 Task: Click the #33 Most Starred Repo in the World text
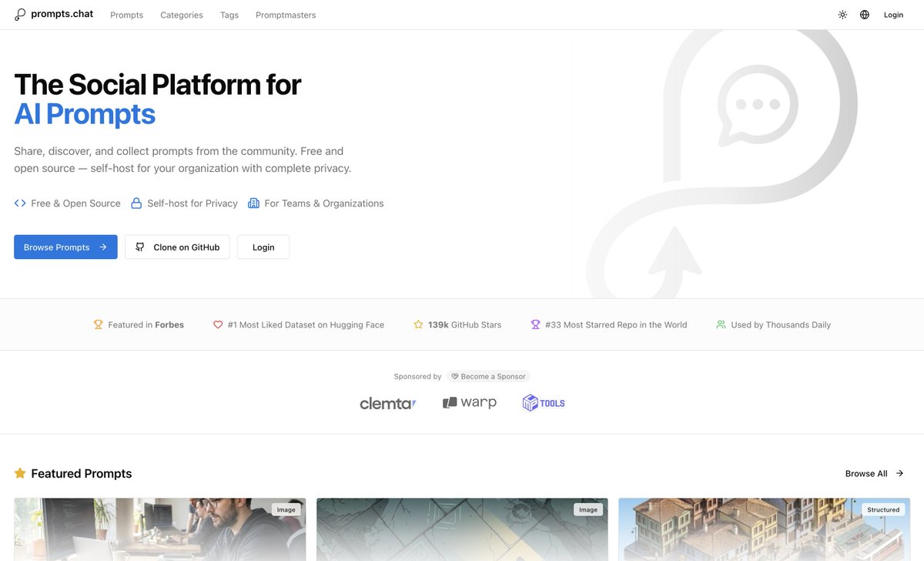pyautogui.click(x=616, y=324)
